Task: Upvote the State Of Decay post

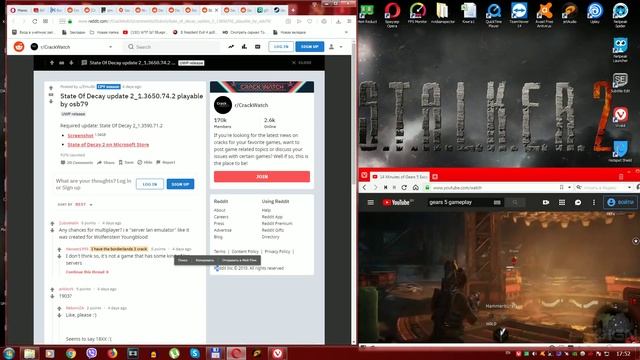Action: [51, 88]
